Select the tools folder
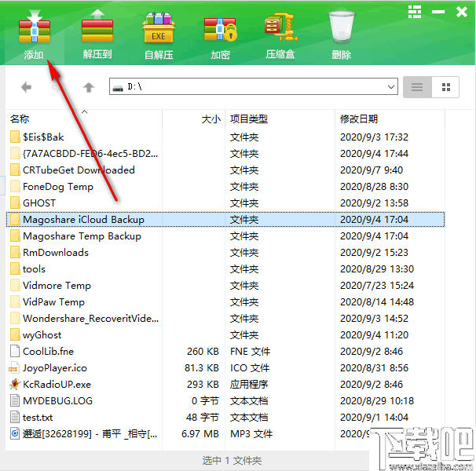The width and height of the screenshot is (476, 471). tap(34, 269)
